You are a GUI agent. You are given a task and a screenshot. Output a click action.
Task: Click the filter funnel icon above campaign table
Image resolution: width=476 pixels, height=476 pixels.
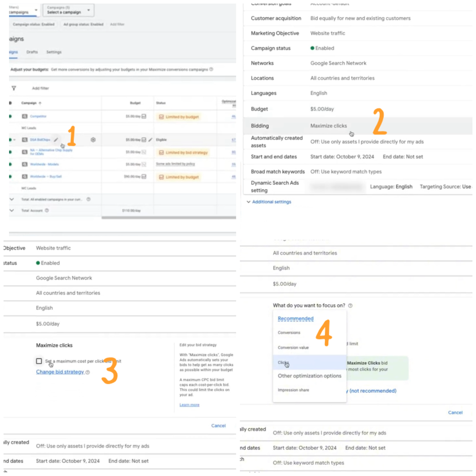tap(14, 88)
